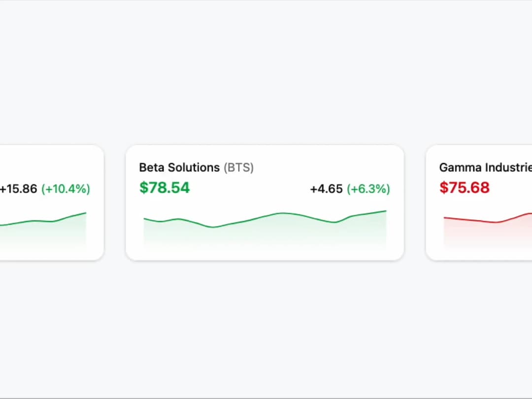Viewport: 532px width, 399px height.
Task: Click the leftmost card's green sparkline chart
Action: pos(43,230)
